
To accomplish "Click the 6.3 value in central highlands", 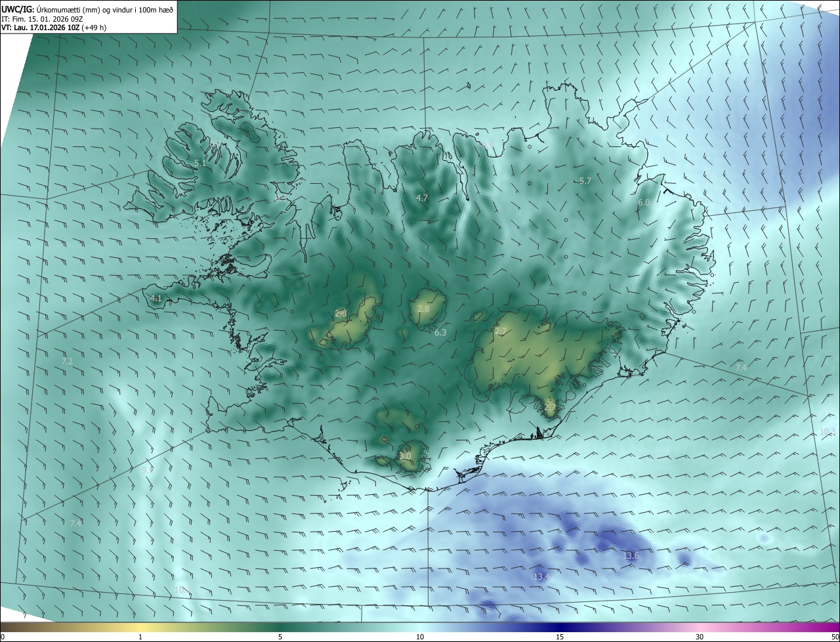I will coord(440,333).
